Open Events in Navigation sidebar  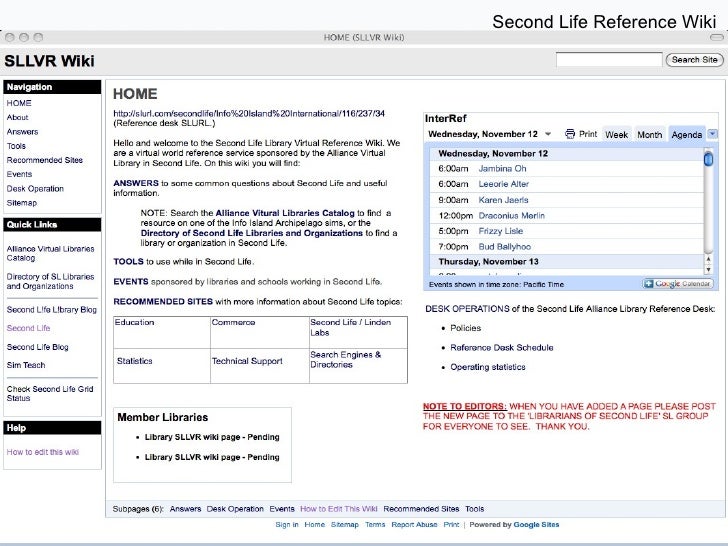coord(19,174)
